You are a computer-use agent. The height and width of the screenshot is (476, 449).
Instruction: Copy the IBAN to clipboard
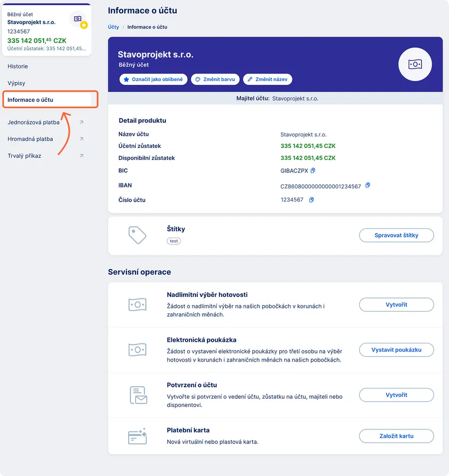(367, 185)
